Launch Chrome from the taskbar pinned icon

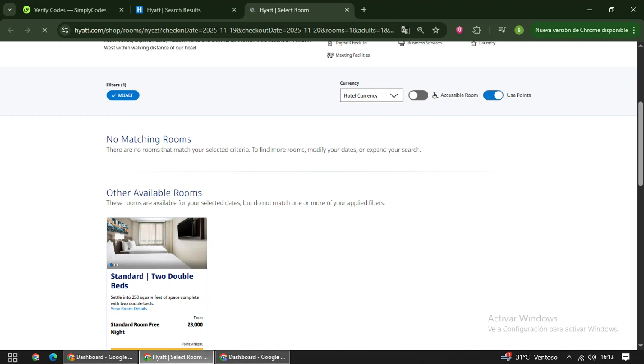(x=36, y=357)
